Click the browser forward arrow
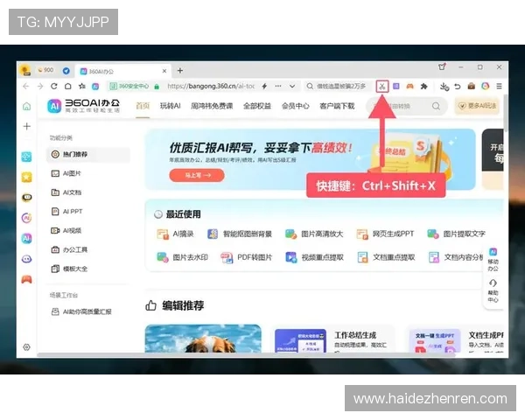This screenshot has width=525, height=420. [40, 87]
